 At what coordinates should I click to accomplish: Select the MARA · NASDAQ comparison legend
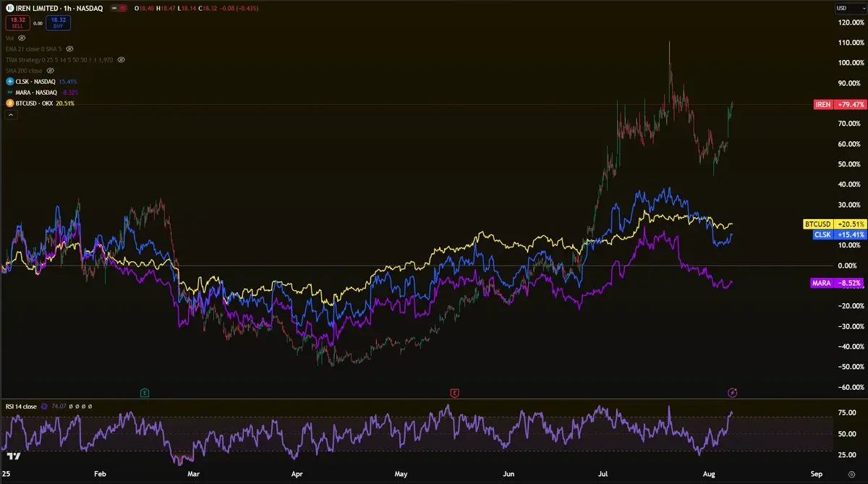coord(36,93)
